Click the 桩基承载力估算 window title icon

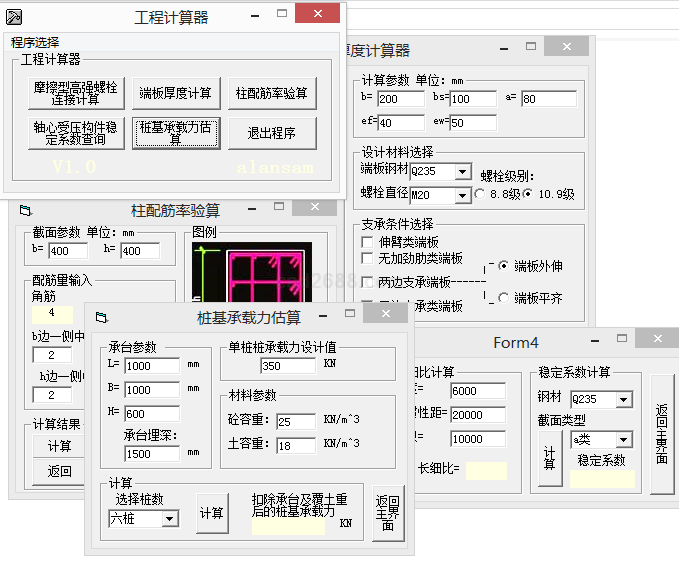101,318
